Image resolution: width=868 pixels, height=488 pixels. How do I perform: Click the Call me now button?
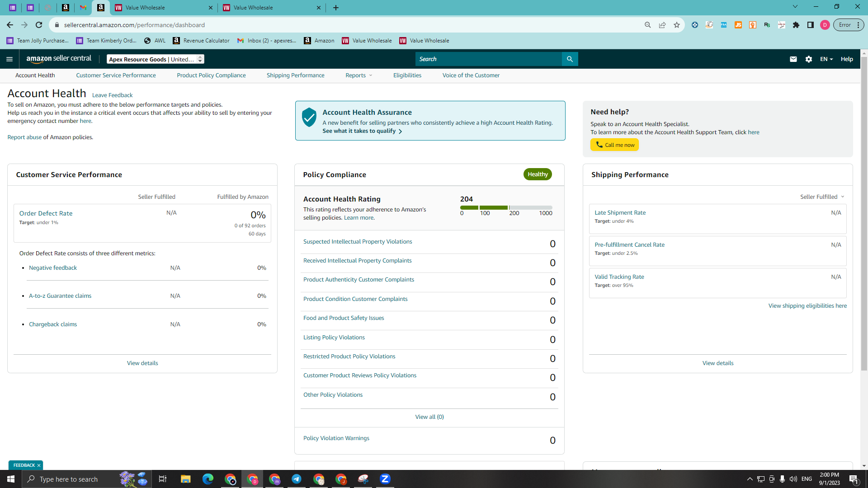click(x=614, y=145)
